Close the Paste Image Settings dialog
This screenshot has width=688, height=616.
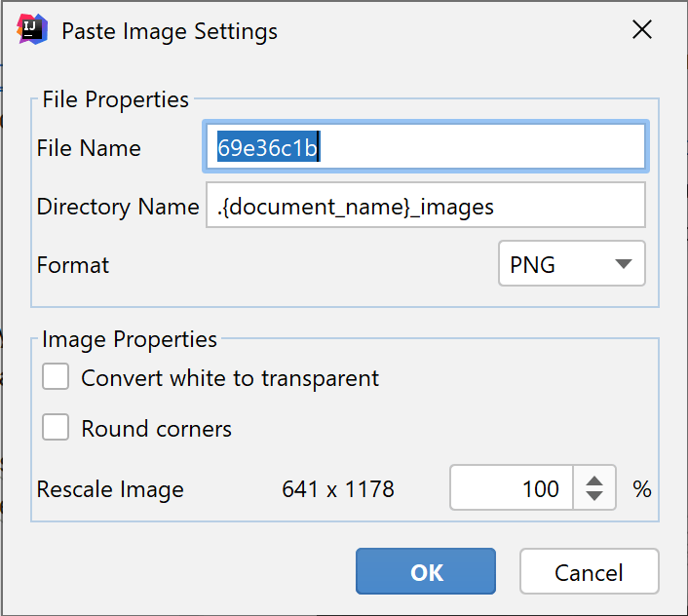(642, 29)
